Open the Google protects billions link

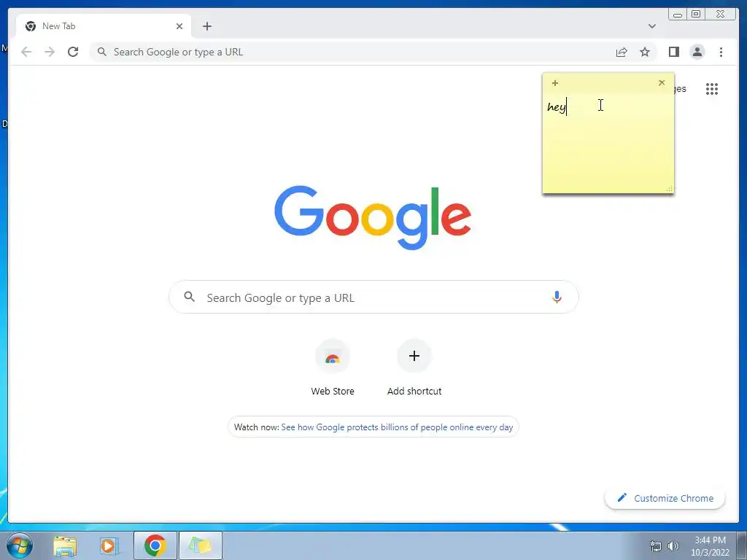pyautogui.click(x=397, y=427)
